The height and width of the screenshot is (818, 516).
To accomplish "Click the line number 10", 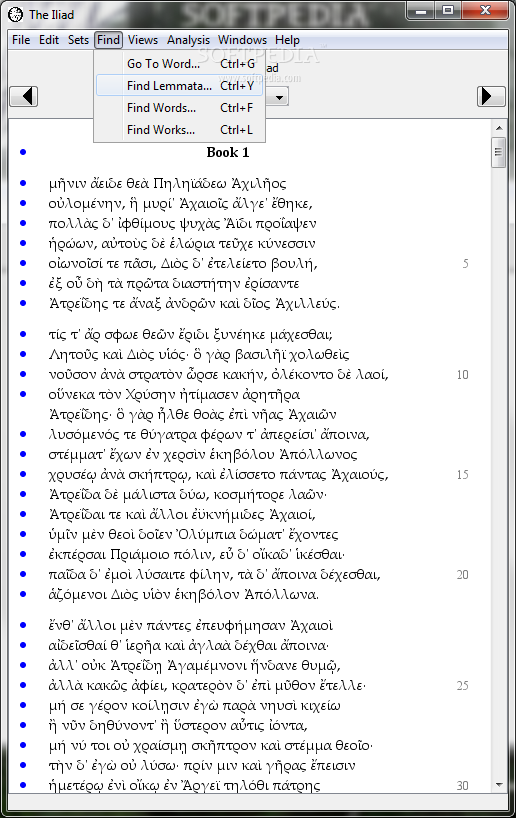I will click(x=462, y=375).
